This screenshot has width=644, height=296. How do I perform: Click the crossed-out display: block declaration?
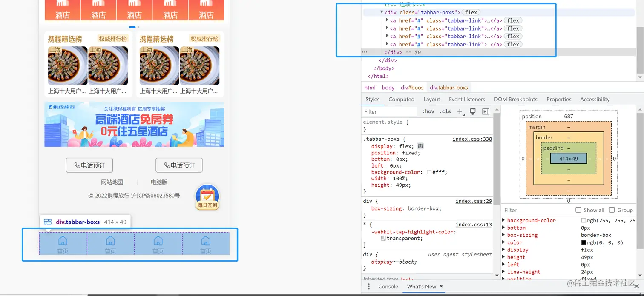point(394,262)
